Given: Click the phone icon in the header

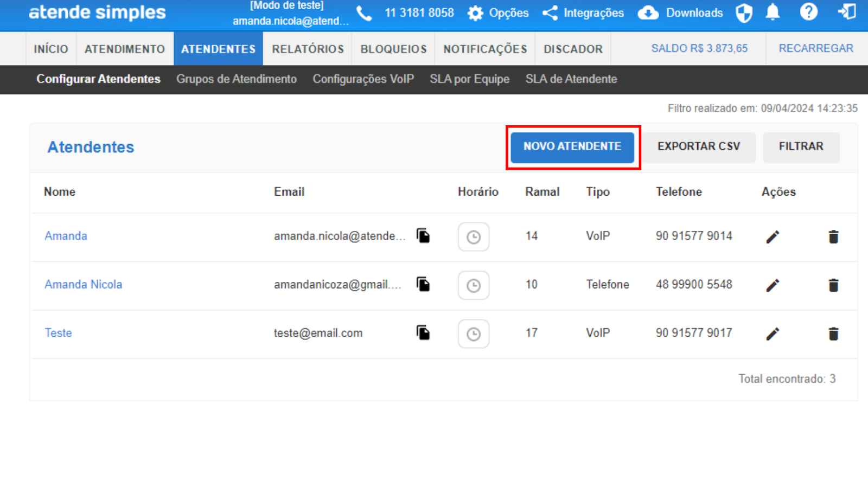Looking at the screenshot, I should [364, 13].
